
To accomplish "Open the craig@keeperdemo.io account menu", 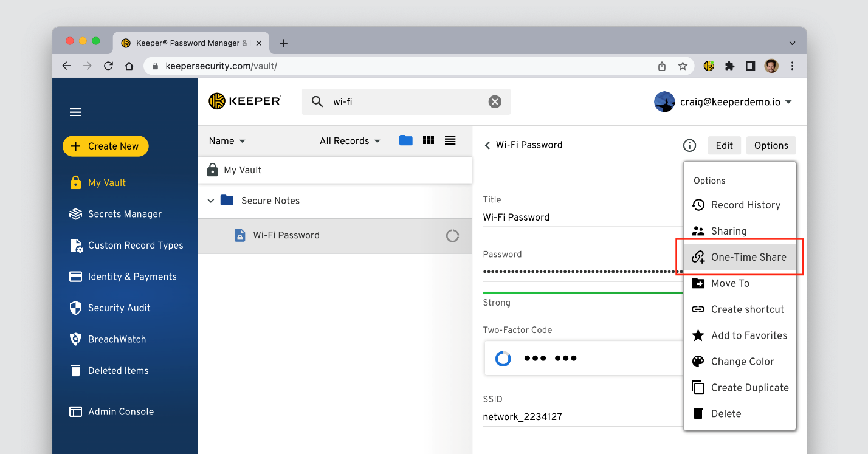I will point(723,102).
